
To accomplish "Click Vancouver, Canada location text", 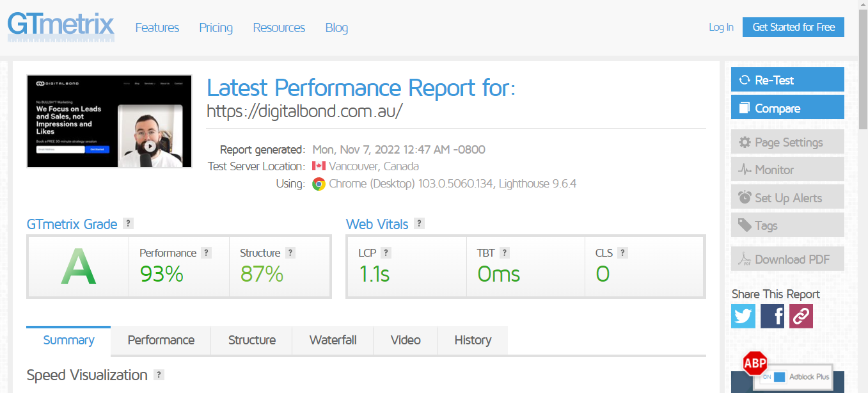I will coord(374,166).
